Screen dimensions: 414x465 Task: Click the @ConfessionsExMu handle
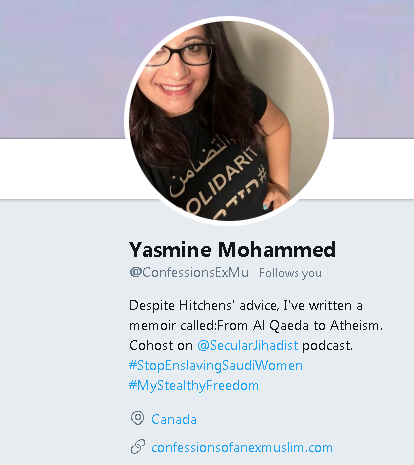tap(189, 273)
